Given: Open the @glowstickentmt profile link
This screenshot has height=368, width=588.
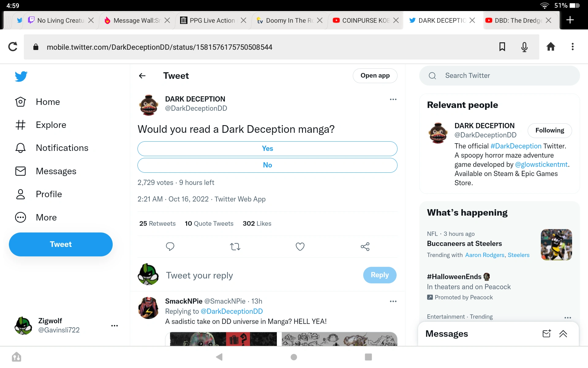Looking at the screenshot, I should (x=541, y=165).
